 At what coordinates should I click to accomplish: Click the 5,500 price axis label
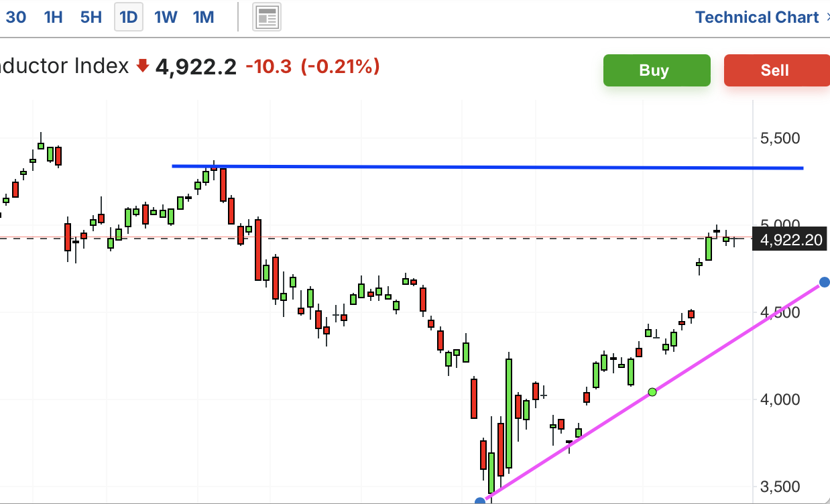[x=780, y=138]
